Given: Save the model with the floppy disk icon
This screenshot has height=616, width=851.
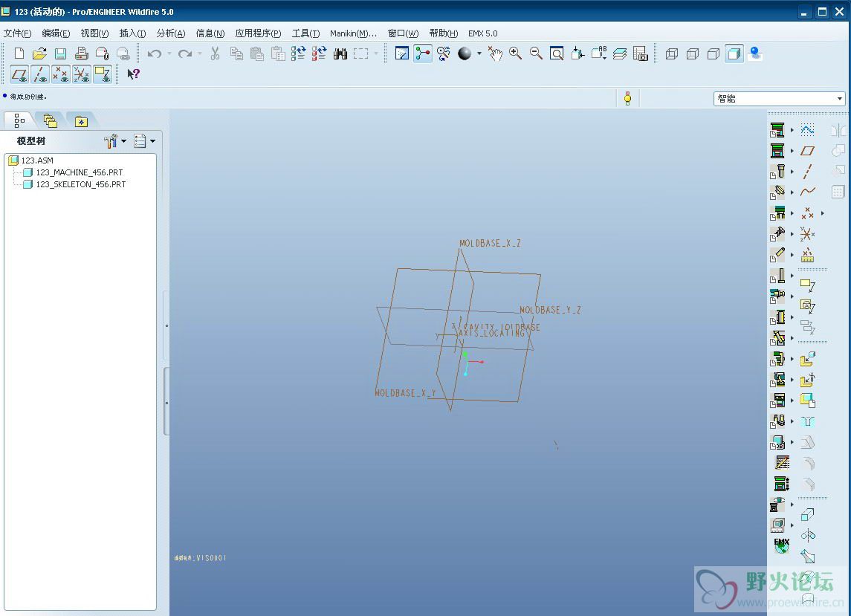Looking at the screenshot, I should point(60,54).
